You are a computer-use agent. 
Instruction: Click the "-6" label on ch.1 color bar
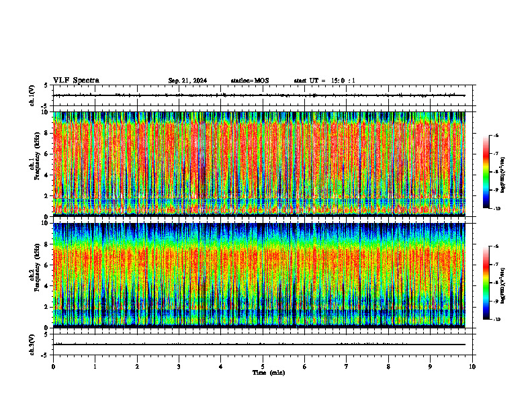496,135
